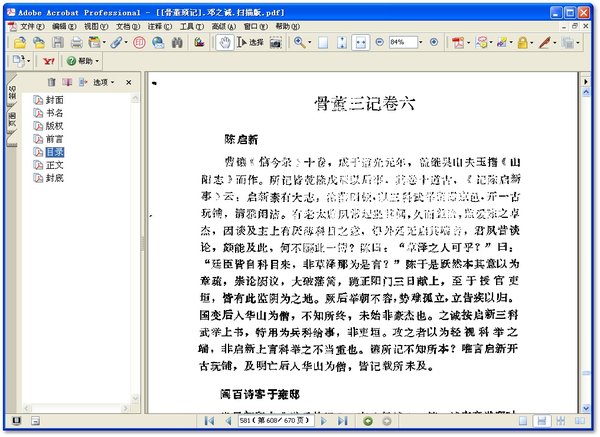Select Single Page layout in status bar
The width and height of the screenshot is (600, 437).
point(523,421)
